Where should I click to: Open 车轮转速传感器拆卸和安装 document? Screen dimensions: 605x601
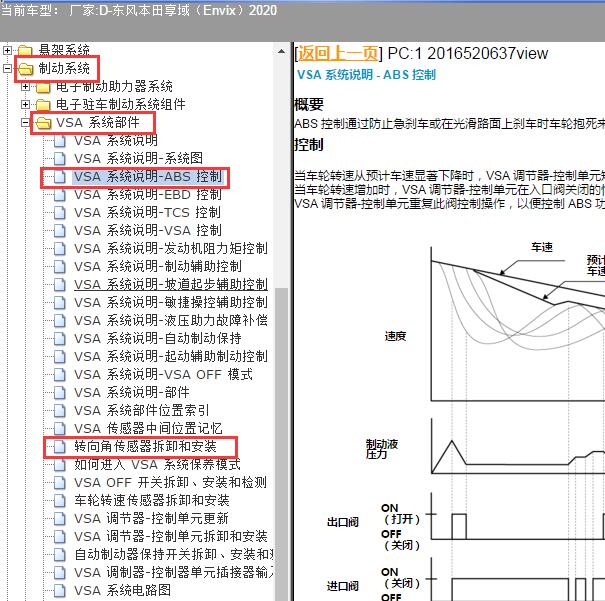pyautogui.click(x=152, y=501)
